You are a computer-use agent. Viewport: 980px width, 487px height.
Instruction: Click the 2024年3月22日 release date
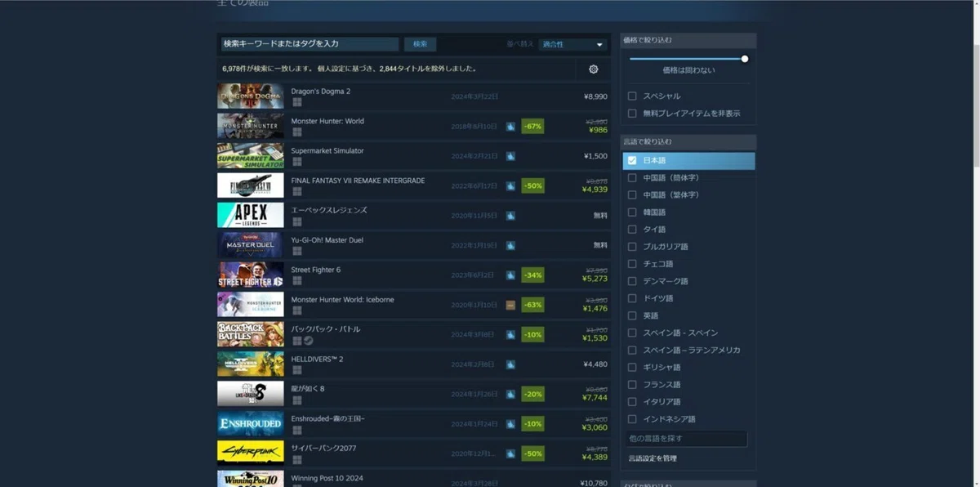(474, 96)
